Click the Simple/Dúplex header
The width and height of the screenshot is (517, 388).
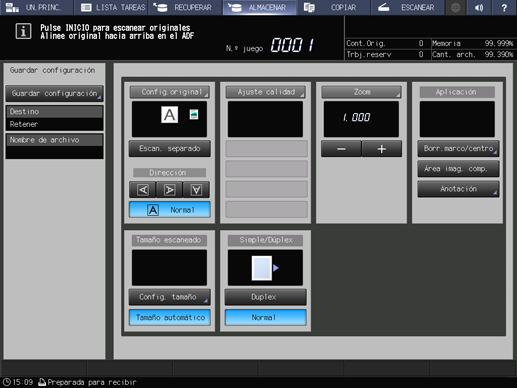click(265, 240)
